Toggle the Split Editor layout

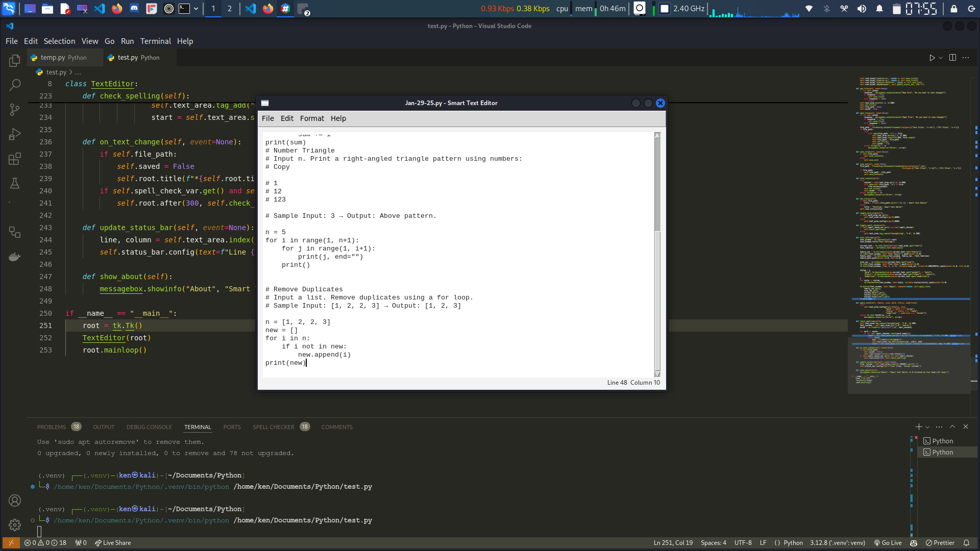pos(953,57)
